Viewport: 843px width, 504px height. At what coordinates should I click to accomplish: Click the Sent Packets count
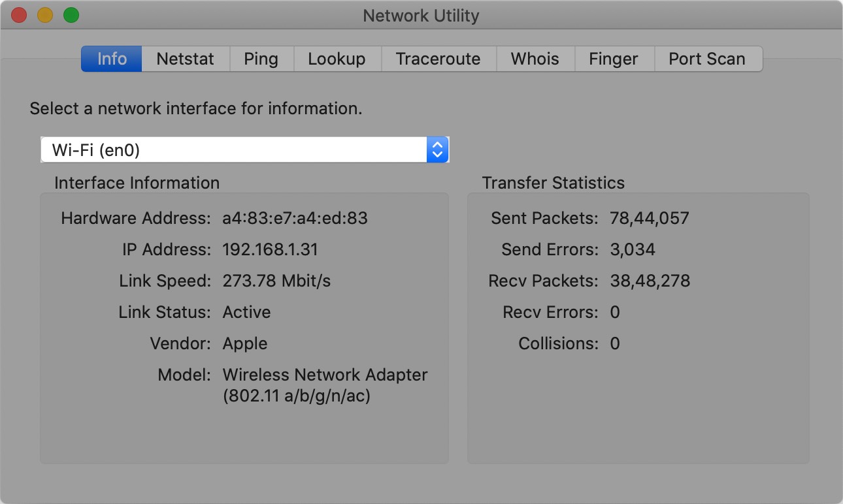tap(650, 218)
